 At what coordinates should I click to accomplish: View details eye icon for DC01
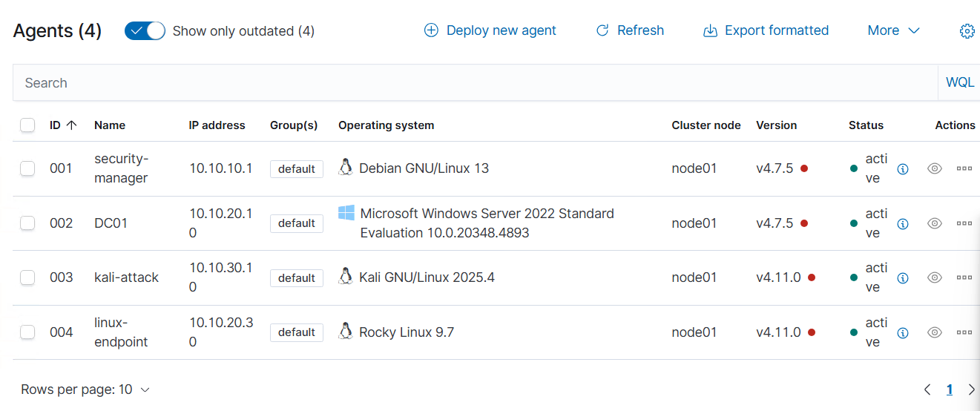[935, 223]
